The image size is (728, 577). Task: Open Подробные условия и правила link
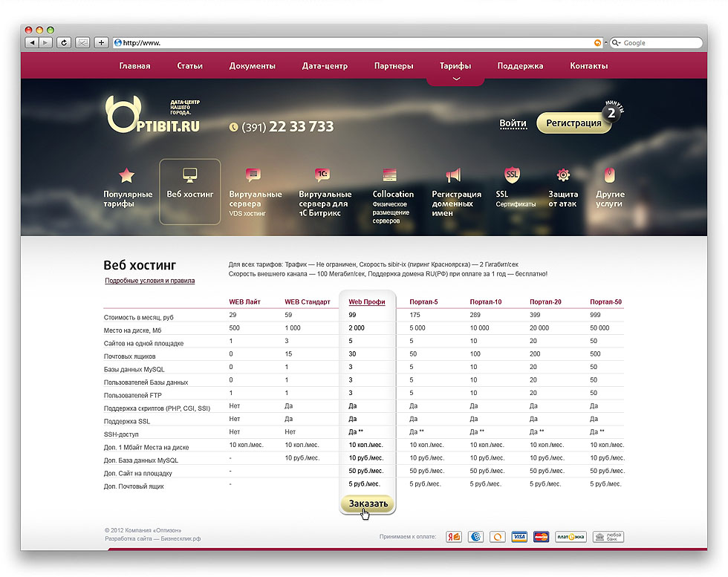(x=149, y=281)
